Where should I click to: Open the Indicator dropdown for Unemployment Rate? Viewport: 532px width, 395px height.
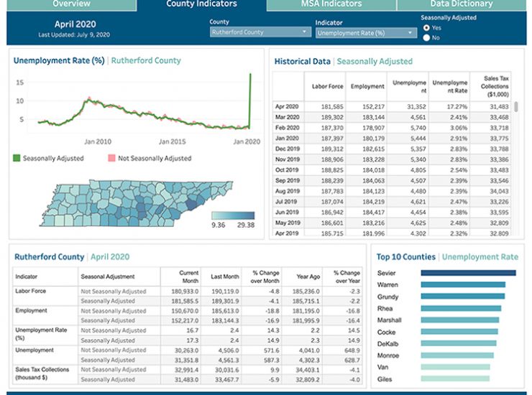point(366,33)
